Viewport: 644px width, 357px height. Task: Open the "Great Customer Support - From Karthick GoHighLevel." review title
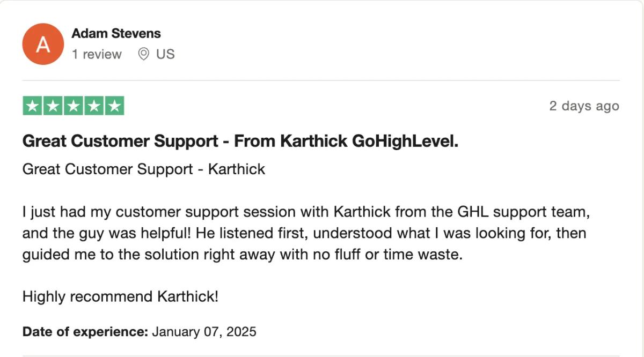point(240,141)
